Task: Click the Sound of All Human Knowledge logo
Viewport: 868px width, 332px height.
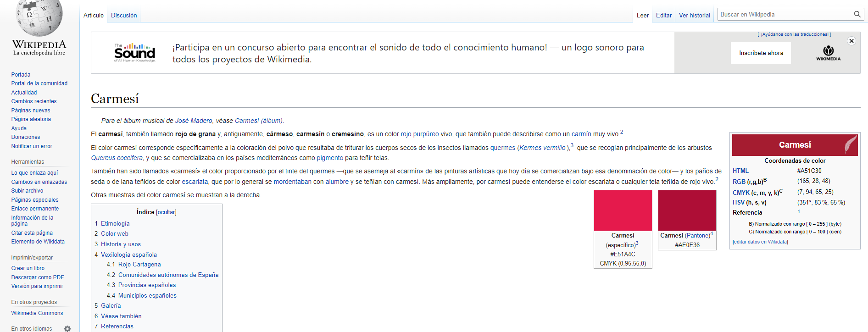Action: tap(135, 53)
